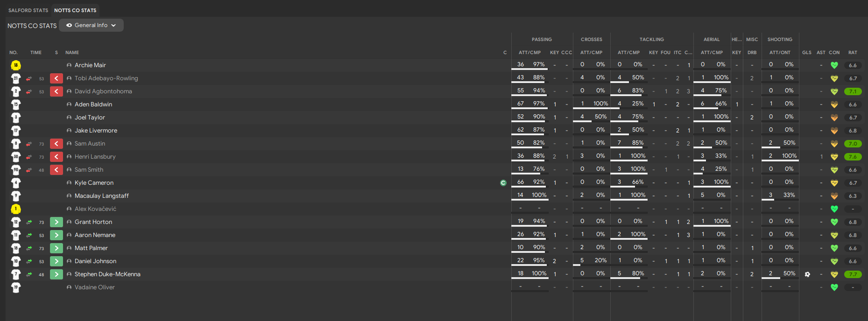Sort by the NO. column header
This screenshot has height=321, width=868.
14,53
